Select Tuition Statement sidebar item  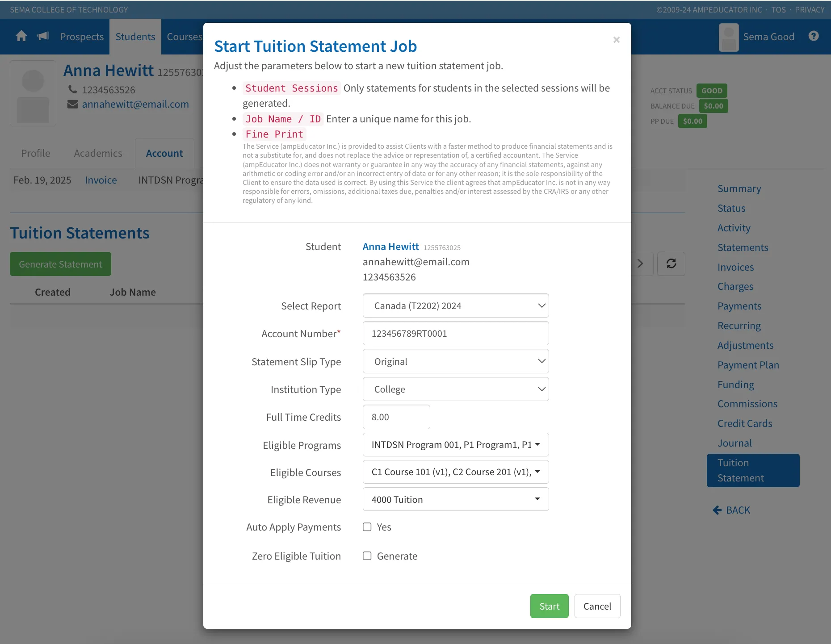click(x=753, y=470)
